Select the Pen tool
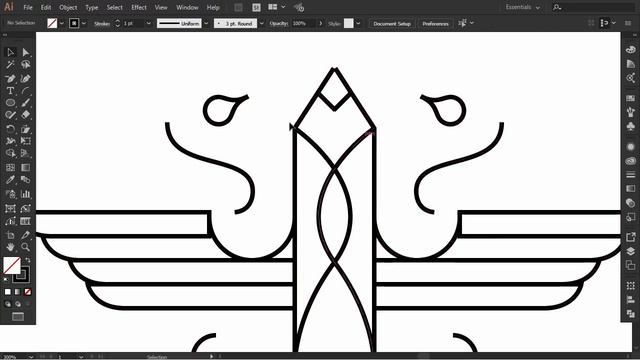 click(10, 78)
